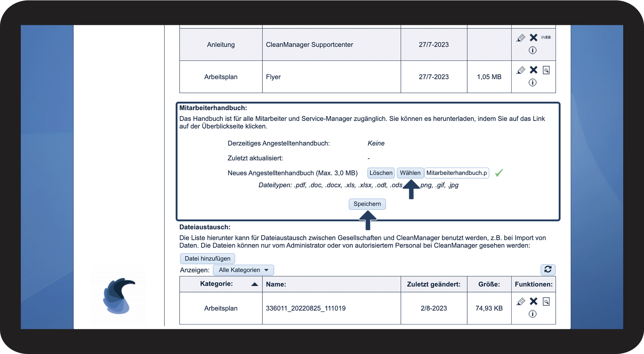
Task: Click the Mitarbeiterhandbuch.p filename field
Action: point(456,173)
